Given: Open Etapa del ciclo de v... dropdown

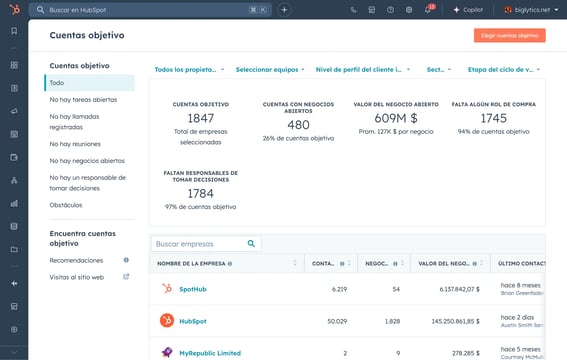Looking at the screenshot, I should click(504, 69).
